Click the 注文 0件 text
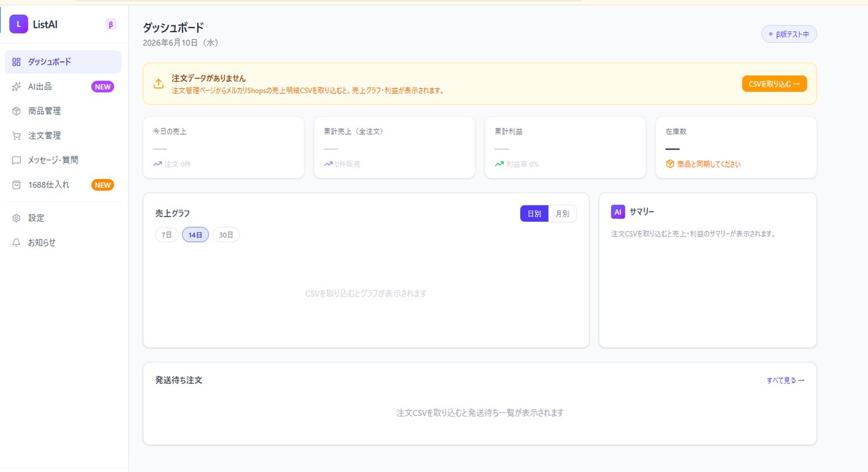Image resolution: width=868 pixels, height=472 pixels. [178, 164]
